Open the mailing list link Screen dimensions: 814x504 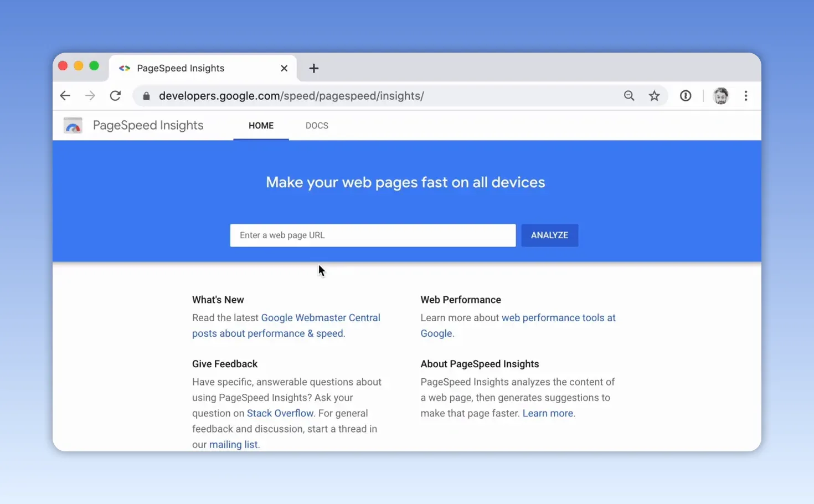(233, 444)
